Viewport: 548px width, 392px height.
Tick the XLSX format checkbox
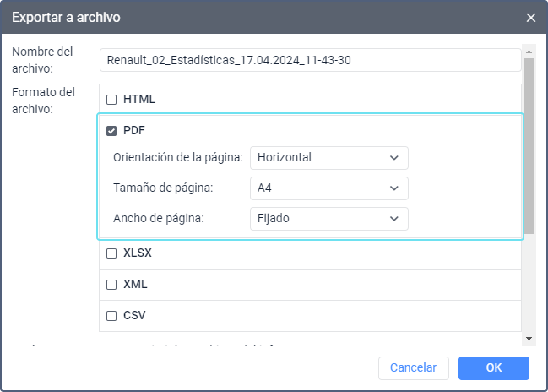[111, 253]
